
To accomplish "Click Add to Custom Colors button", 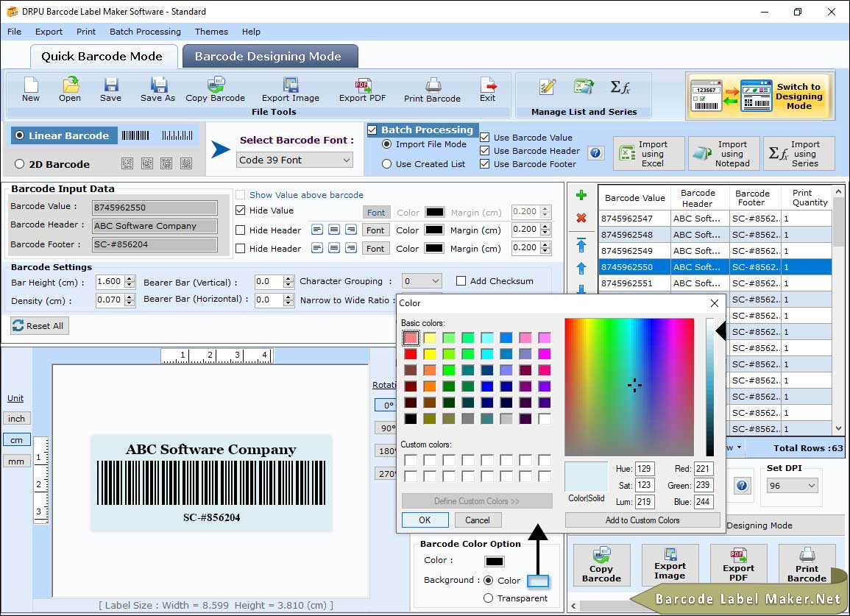I will pos(642,520).
